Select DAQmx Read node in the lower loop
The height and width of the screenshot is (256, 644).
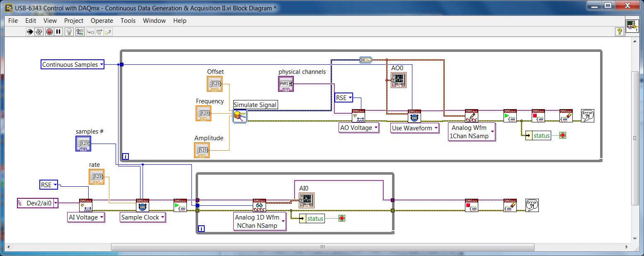tap(259, 205)
